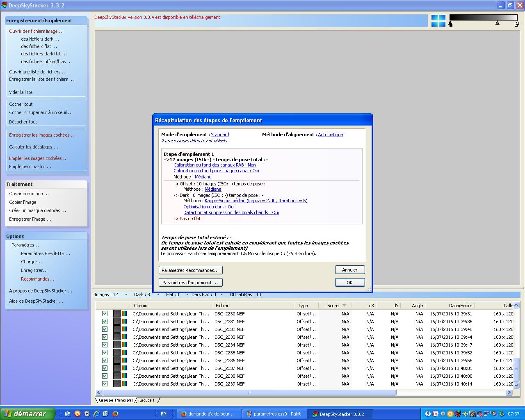Image resolution: width=525 pixels, height=420 pixels.
Task: Uncheck the DSC_2233.NEF file checkbox
Action: click(105, 337)
